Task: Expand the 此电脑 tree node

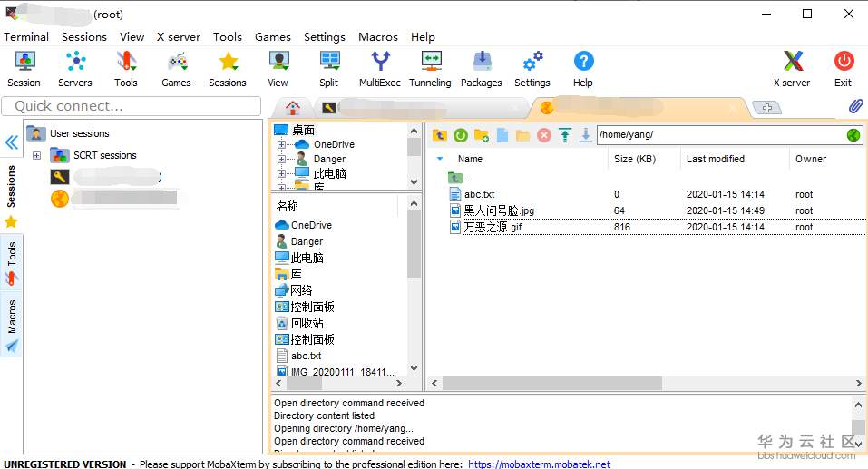Action: (x=281, y=173)
